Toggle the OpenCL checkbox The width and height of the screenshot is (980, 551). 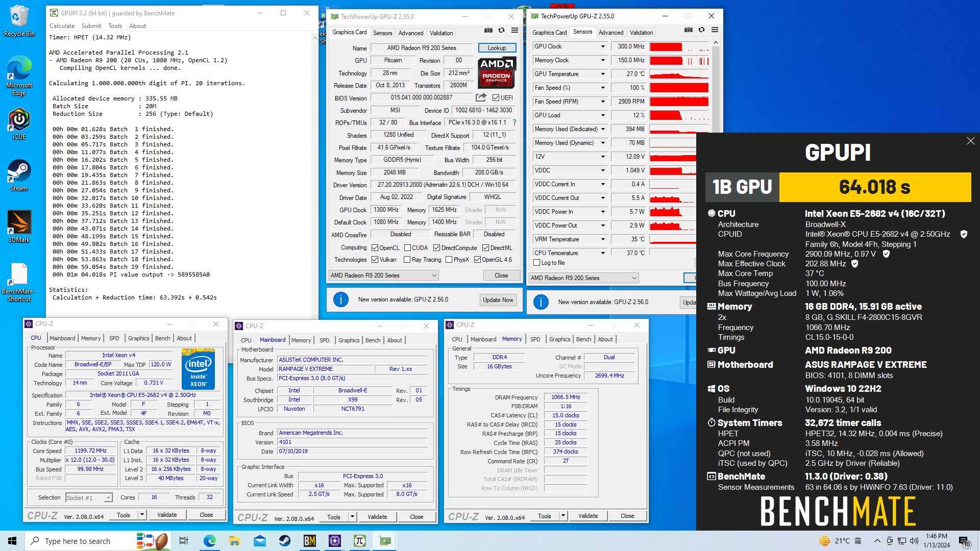tap(375, 248)
